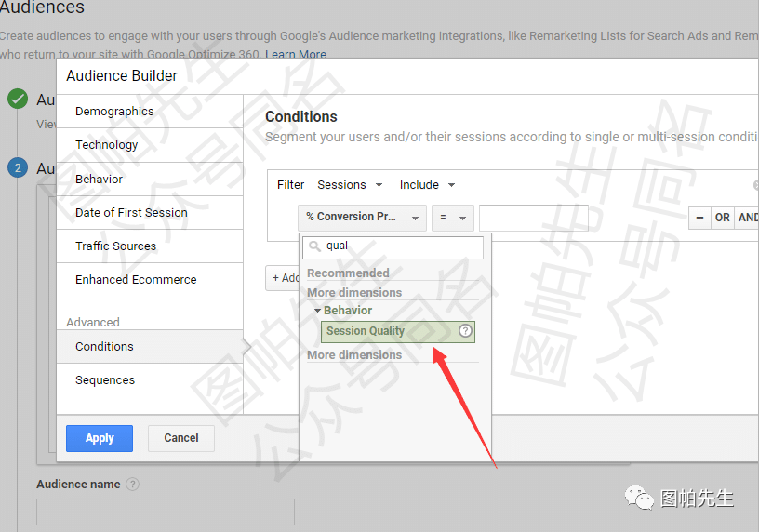Viewport: 759px width, 532px height.
Task: Click the green checkmark step icon
Action: point(17,100)
